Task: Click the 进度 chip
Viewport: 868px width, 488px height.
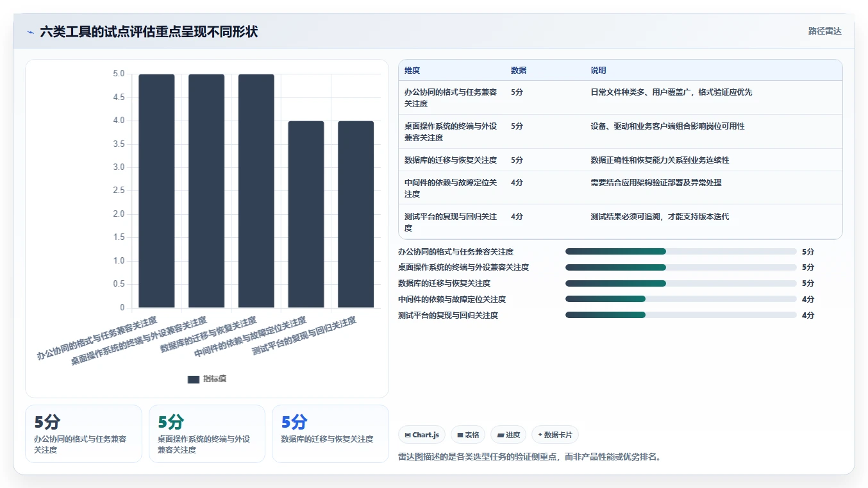Action: click(x=508, y=435)
